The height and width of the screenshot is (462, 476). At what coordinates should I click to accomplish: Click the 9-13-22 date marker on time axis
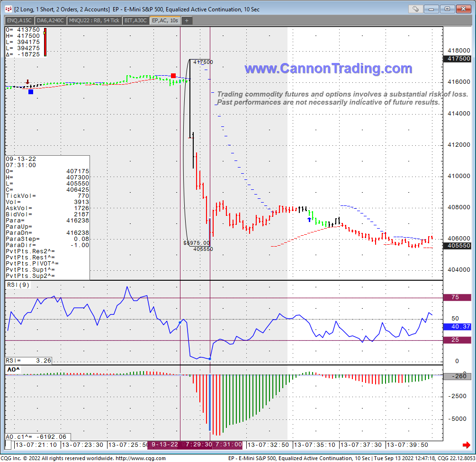click(165, 445)
